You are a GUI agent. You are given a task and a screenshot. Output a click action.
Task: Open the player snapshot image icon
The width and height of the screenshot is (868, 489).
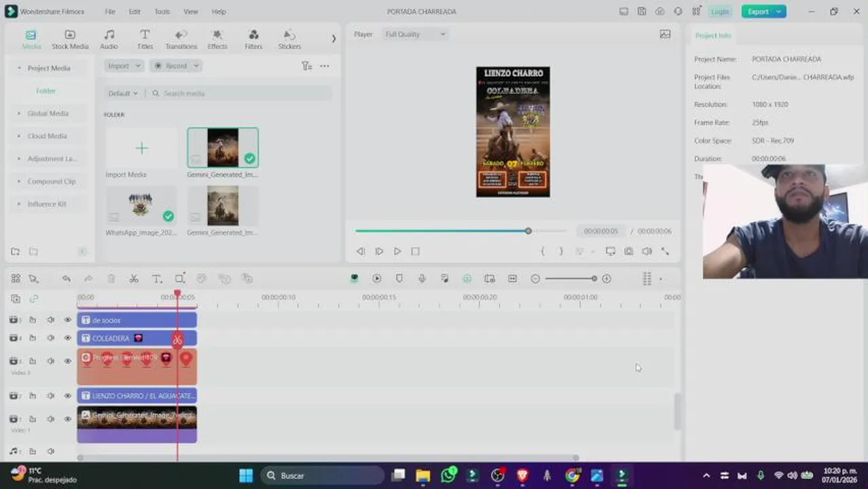[665, 34]
